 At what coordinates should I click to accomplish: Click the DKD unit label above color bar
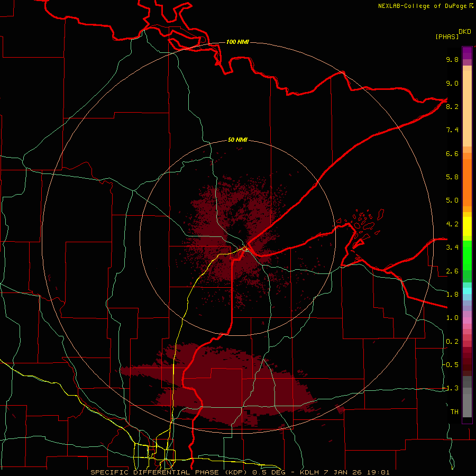(465, 32)
